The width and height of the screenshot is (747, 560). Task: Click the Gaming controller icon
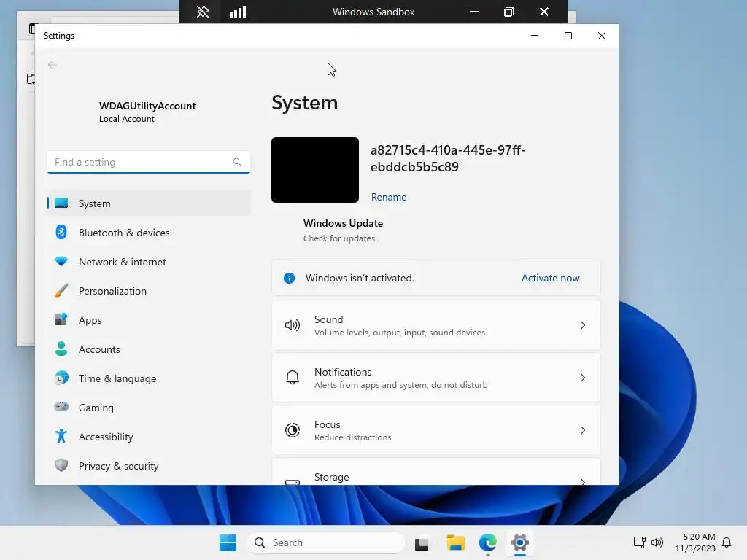point(61,407)
